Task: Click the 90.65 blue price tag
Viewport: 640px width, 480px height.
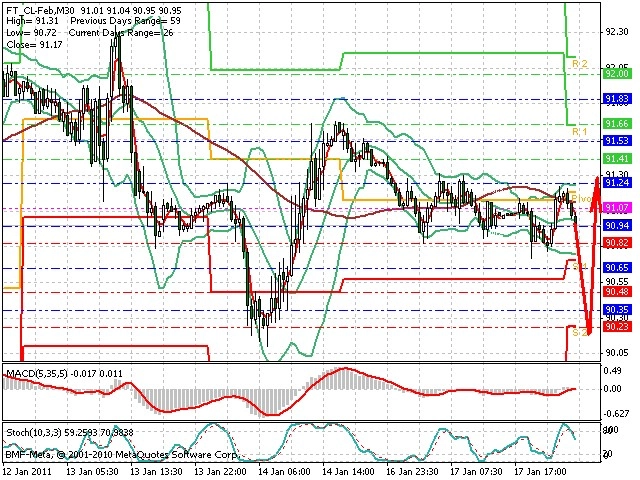Action: pos(617,268)
